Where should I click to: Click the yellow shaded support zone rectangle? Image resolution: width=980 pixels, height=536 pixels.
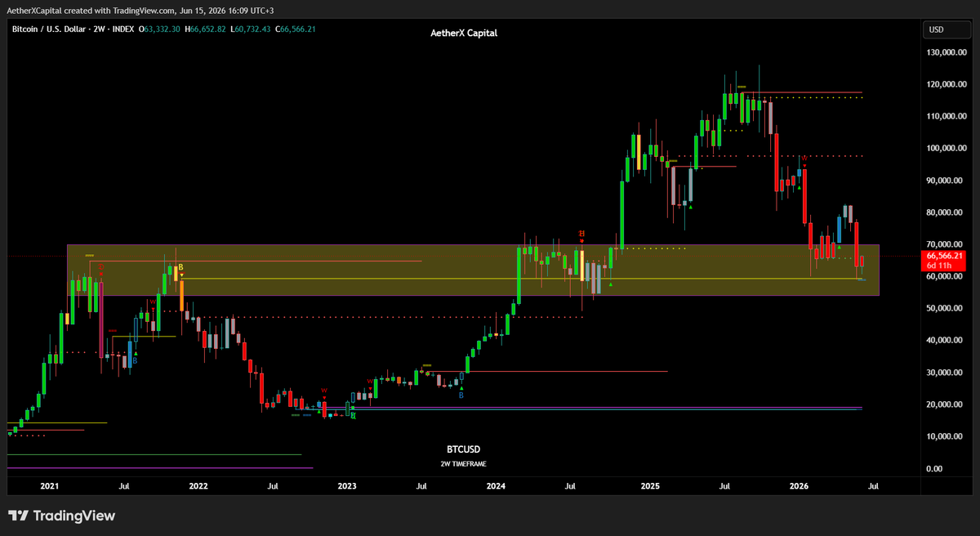[x=473, y=270]
